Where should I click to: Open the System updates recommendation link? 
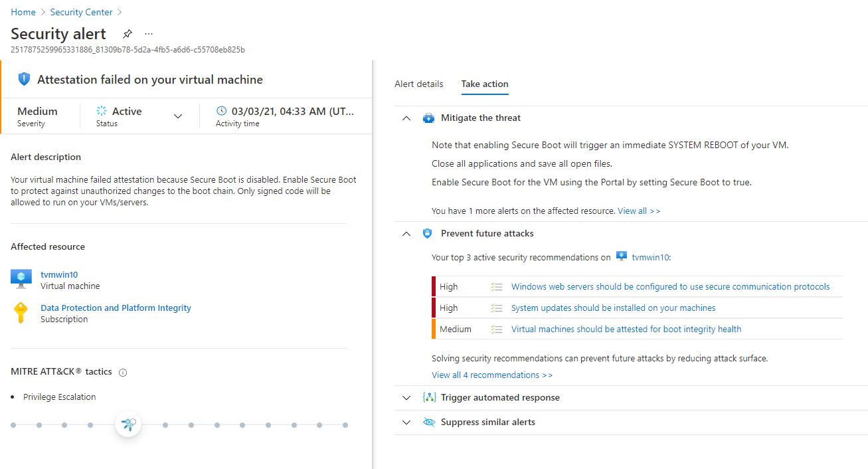(613, 308)
